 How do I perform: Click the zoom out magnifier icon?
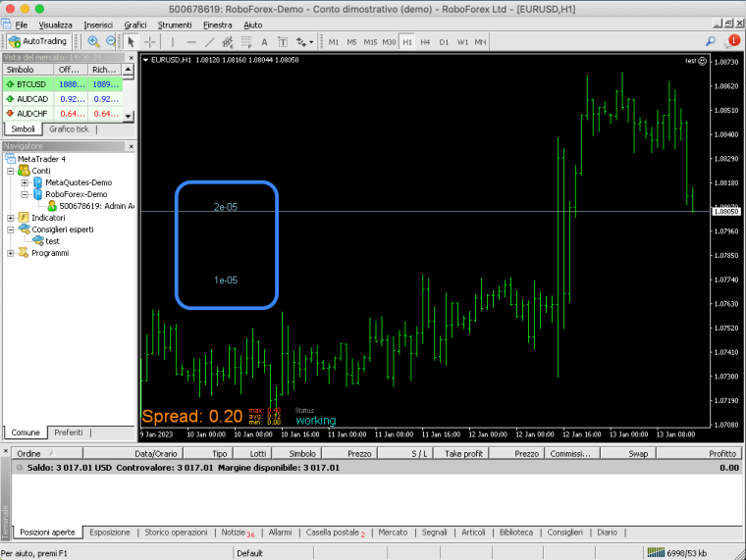(x=110, y=41)
